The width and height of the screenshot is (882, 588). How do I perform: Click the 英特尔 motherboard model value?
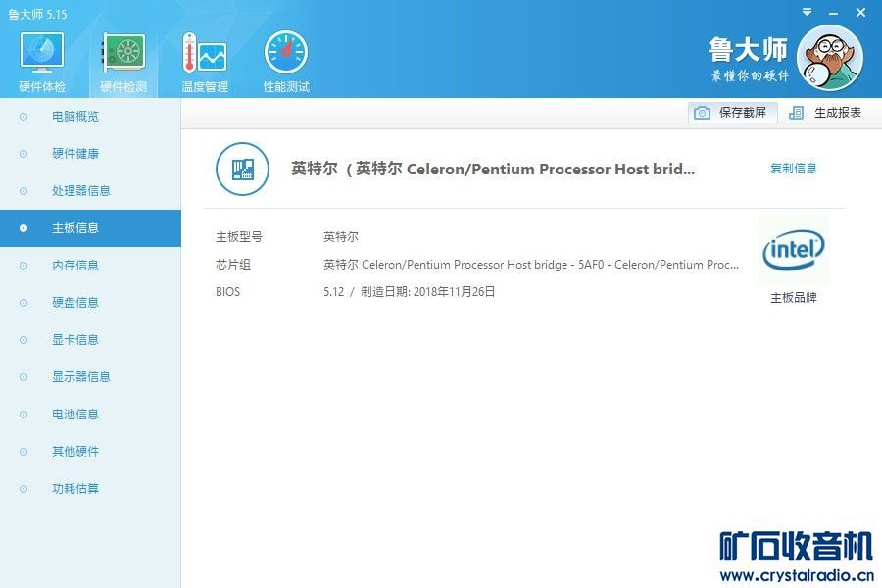point(341,237)
